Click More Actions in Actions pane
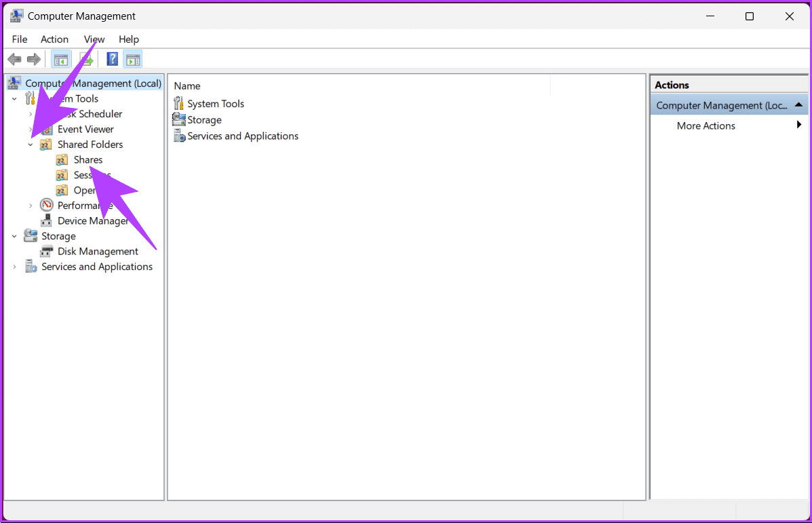The width and height of the screenshot is (812, 523). tap(705, 126)
